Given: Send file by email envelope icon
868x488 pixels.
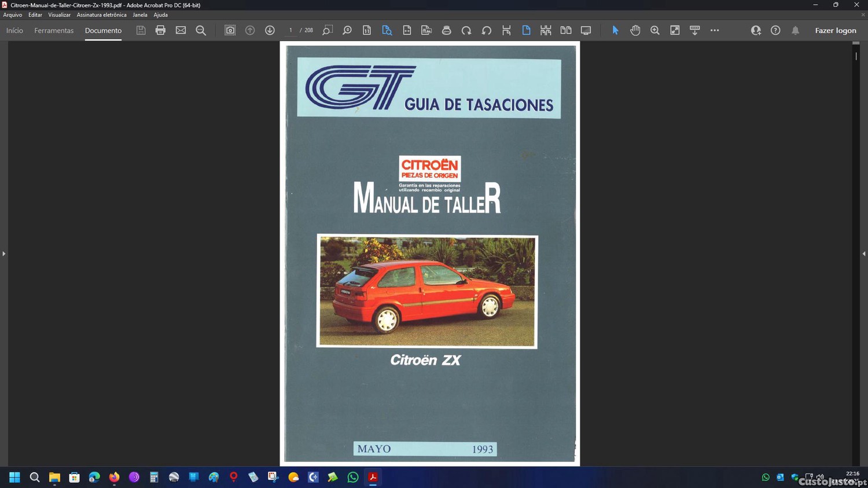Looking at the screenshot, I should click(181, 30).
